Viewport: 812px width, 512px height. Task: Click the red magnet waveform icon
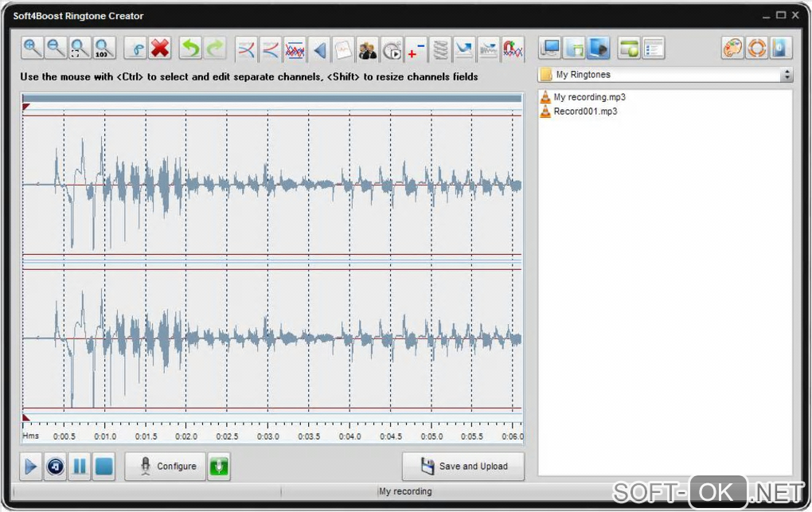[513, 49]
